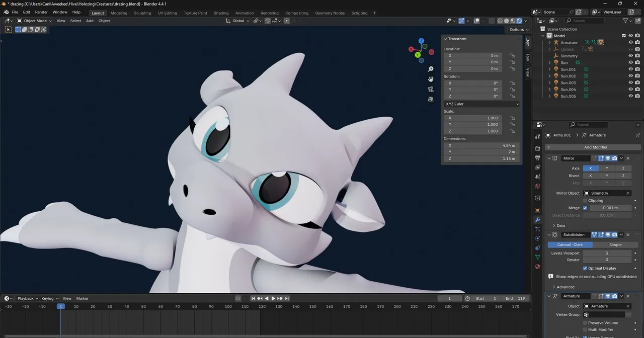Enable Clipping checkbox in Mirror modifier
The width and height of the screenshot is (644, 338).
pyautogui.click(x=585, y=201)
